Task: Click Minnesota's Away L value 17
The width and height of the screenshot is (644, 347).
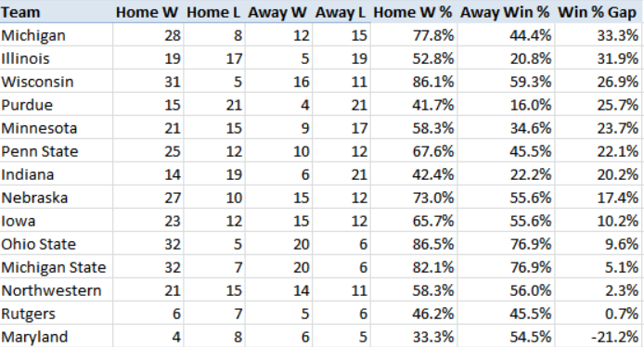Action: click(341, 128)
